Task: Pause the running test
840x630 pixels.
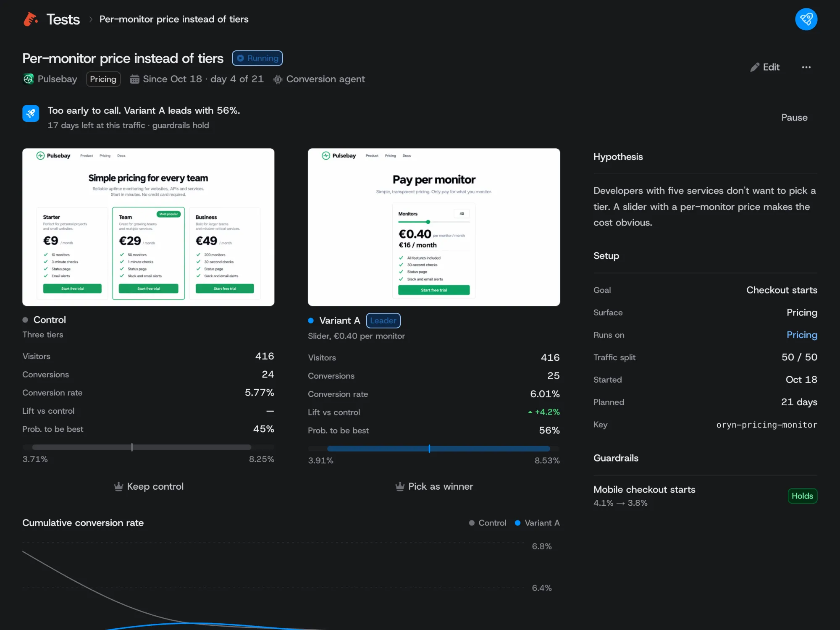Action: (794, 118)
